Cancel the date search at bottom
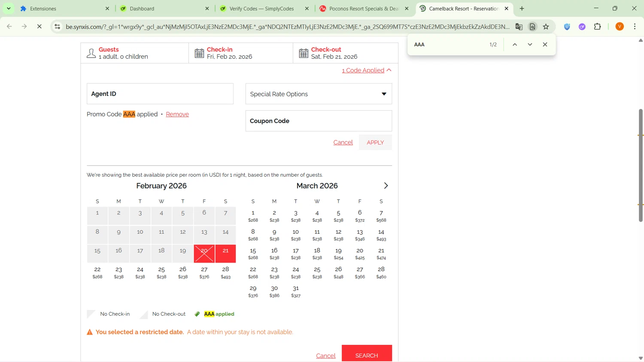The height and width of the screenshot is (362, 644). 325,356
